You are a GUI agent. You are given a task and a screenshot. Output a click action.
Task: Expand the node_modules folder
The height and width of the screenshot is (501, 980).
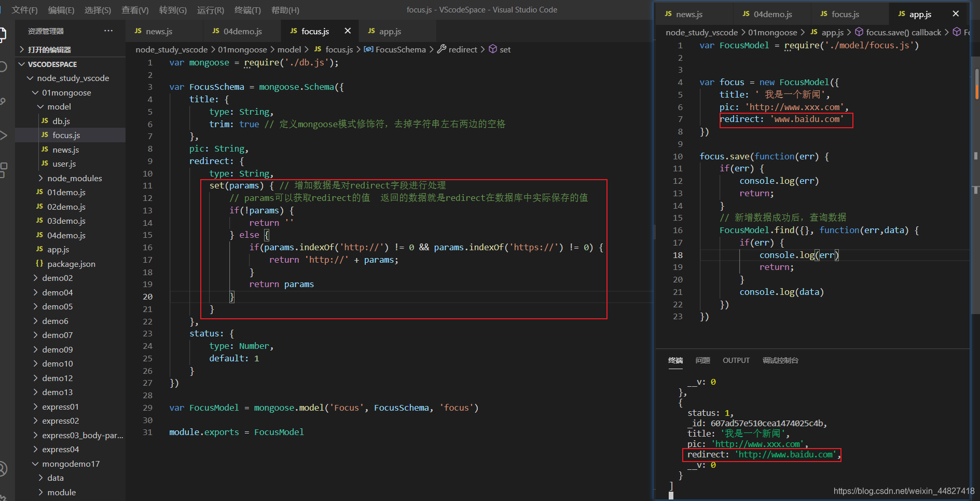click(71, 178)
